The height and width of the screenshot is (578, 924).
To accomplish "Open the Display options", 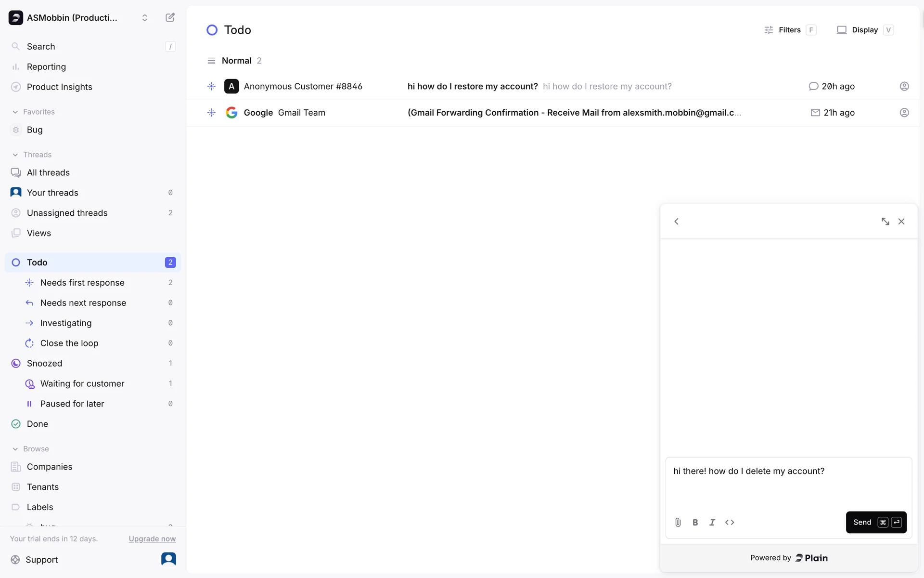I will [864, 30].
